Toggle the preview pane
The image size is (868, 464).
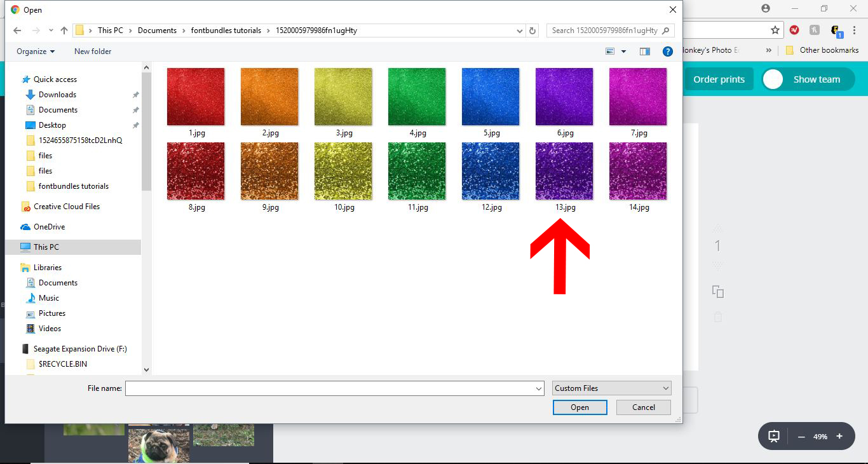pos(644,51)
